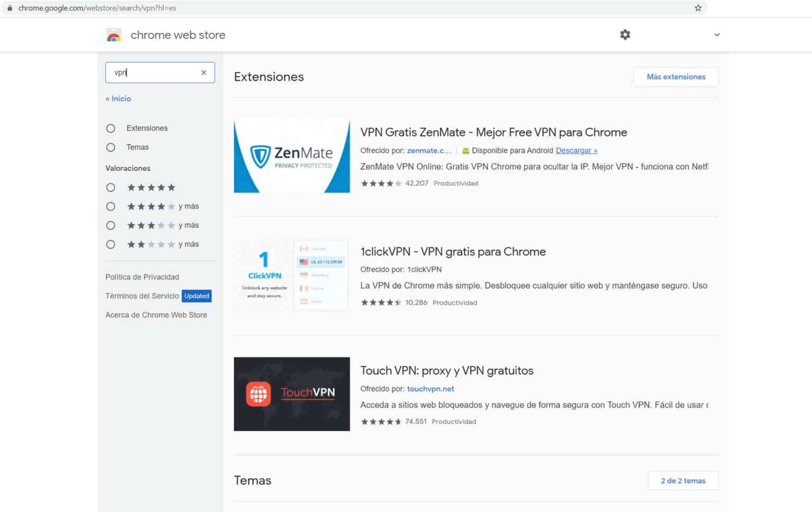812x512 pixels.
Task: Select the Extensiones radio filter
Action: [110, 129]
